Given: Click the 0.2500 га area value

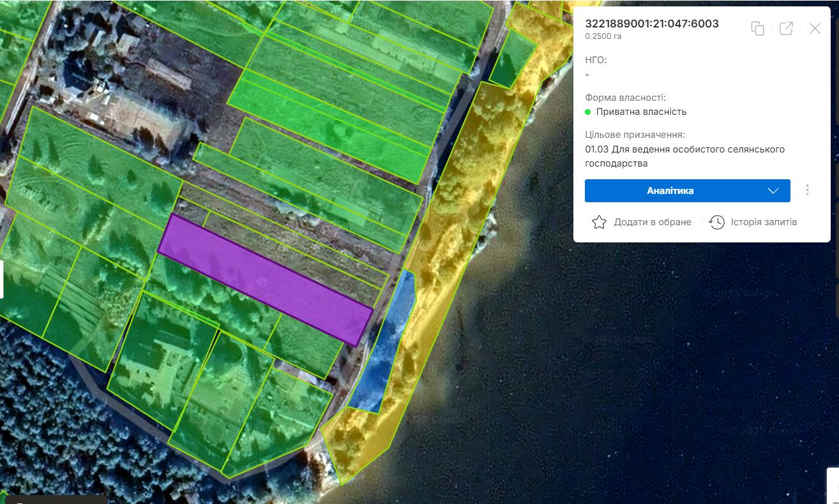Looking at the screenshot, I should (x=603, y=36).
